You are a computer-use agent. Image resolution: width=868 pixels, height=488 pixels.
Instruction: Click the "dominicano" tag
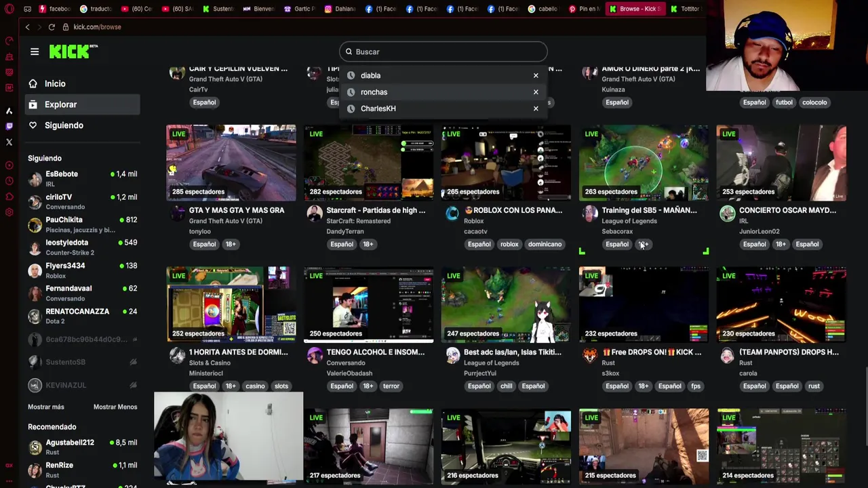tap(545, 244)
